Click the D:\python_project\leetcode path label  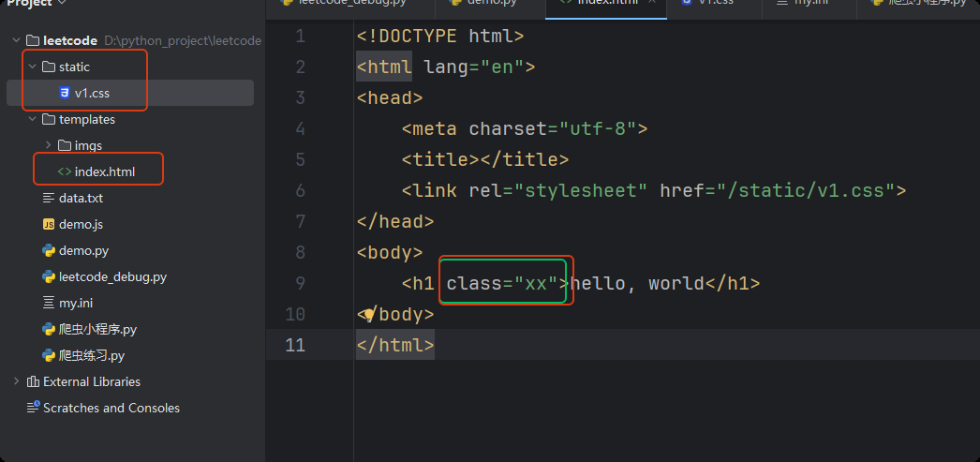183,40
